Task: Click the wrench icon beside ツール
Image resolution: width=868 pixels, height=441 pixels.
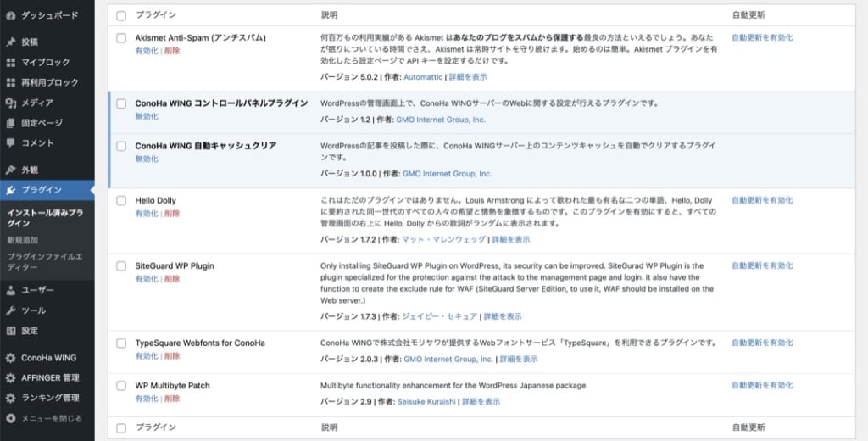Action: pos(10,310)
